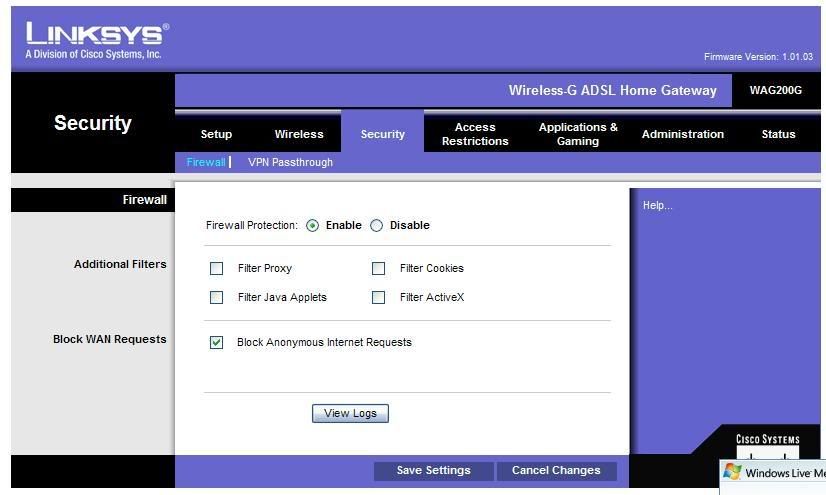Check the Filter Proxy checkbox

point(217,269)
